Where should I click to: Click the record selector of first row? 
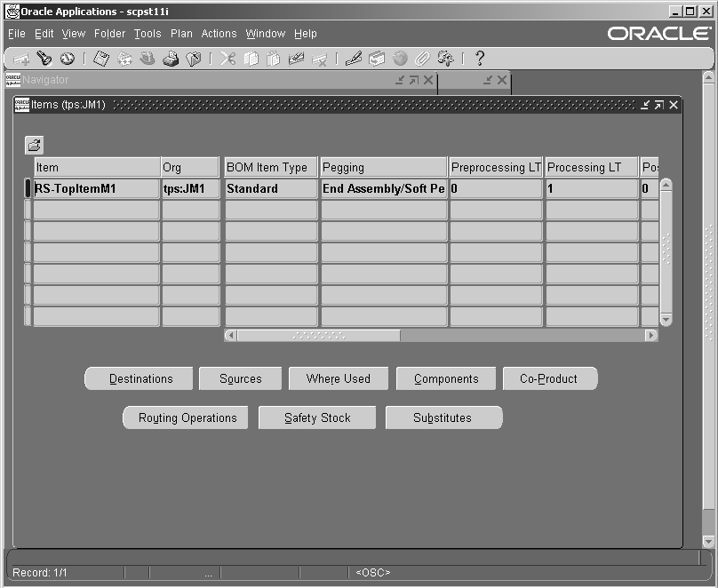click(28, 188)
